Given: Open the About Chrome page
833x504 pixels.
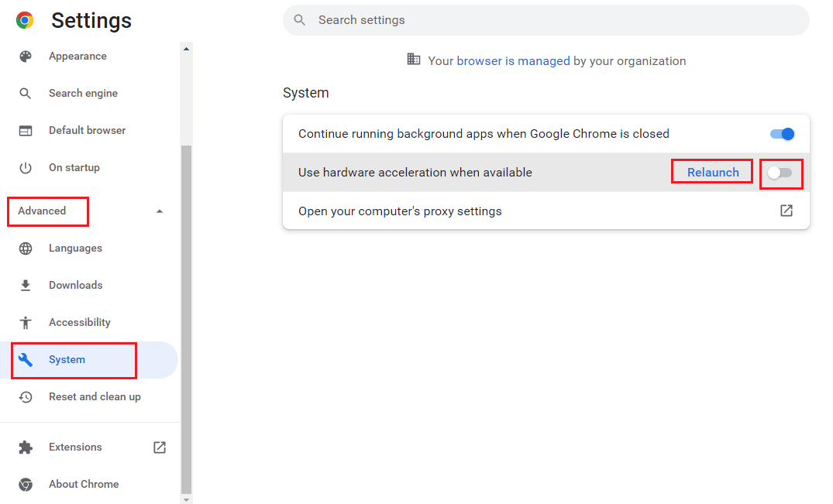Looking at the screenshot, I should [84, 485].
